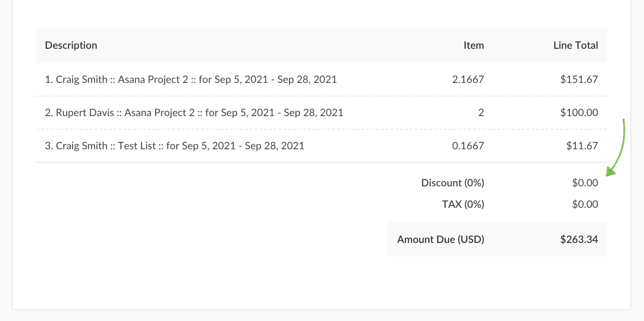Click the Item column header

(x=474, y=45)
